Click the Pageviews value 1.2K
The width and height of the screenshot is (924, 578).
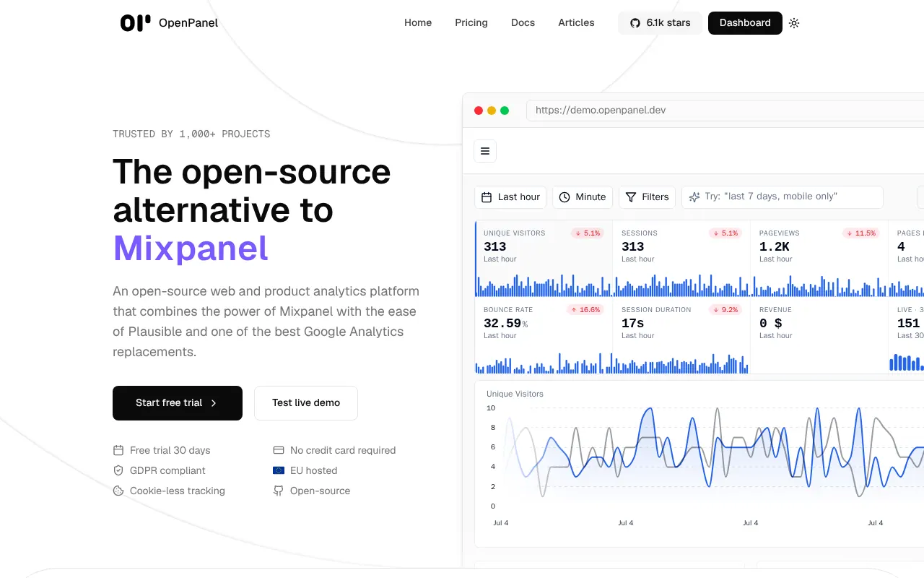click(775, 247)
